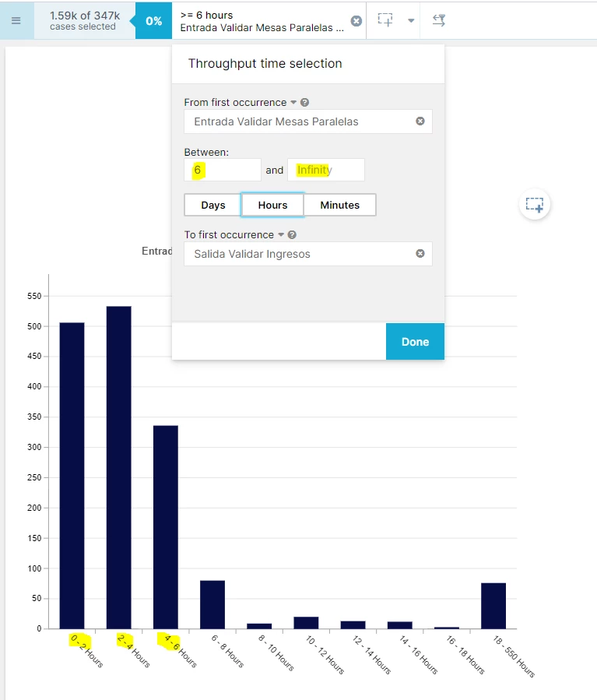Screen dimensions: 597x700
Task: Click the floating add selection button
Action: pyautogui.click(x=535, y=205)
